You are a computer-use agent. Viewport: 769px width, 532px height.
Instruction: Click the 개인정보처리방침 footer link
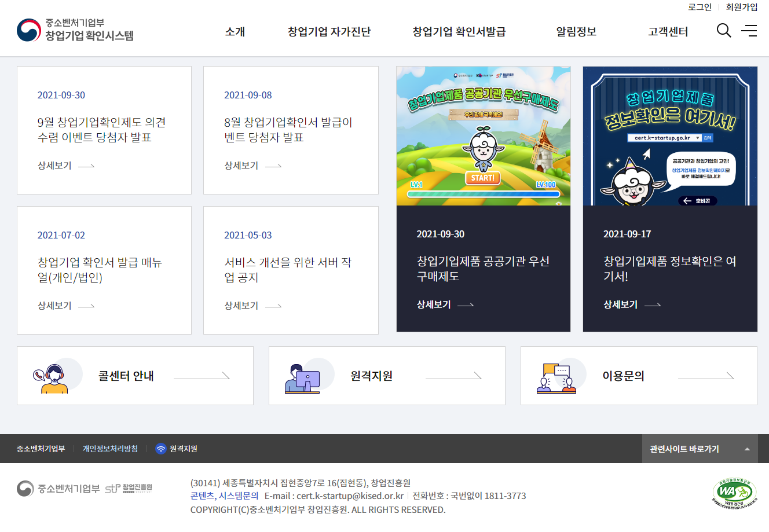[x=111, y=449]
